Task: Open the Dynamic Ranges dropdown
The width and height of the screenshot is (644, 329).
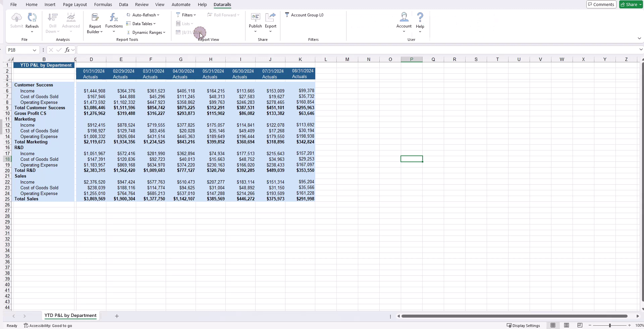Action: [x=146, y=32]
